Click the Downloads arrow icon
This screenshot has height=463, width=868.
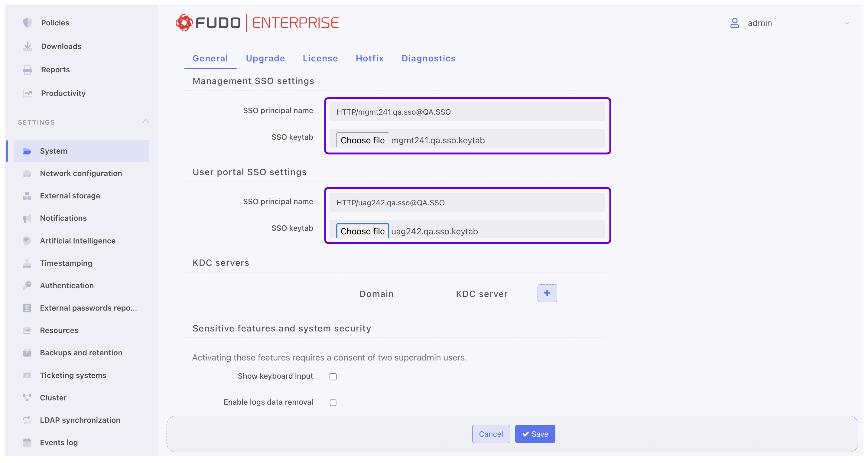coord(27,46)
